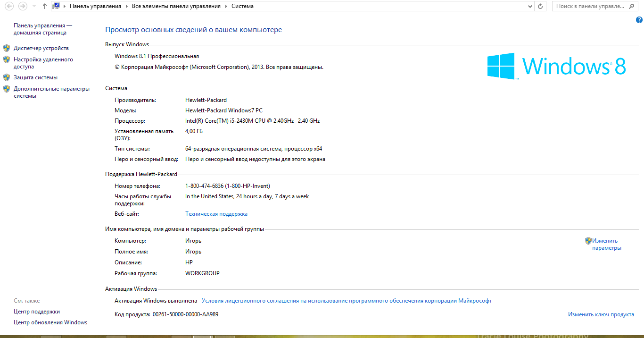Open Панель управления — домашняя страница
Screen dimensions: 644x338
coord(43,29)
